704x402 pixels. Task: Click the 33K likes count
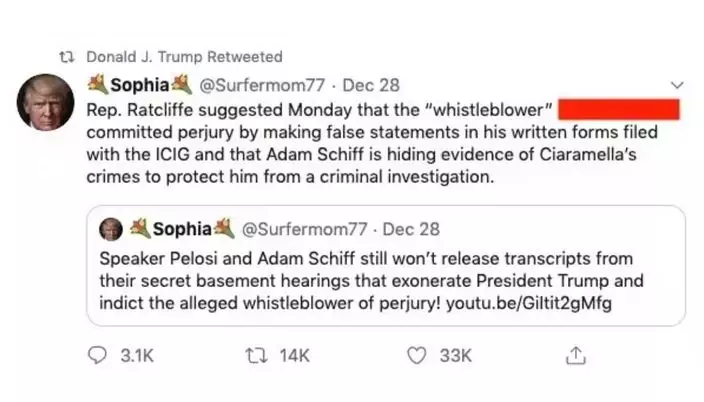click(455, 355)
